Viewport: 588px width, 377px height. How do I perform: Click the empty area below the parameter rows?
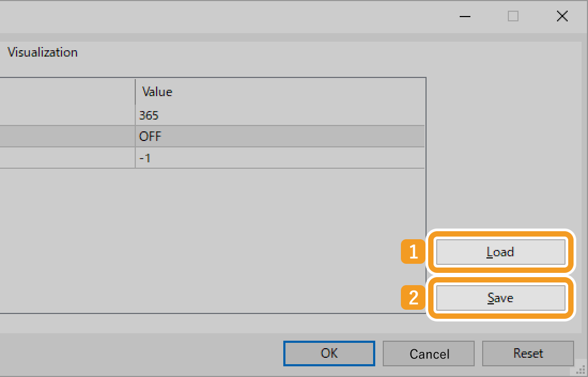point(214,240)
